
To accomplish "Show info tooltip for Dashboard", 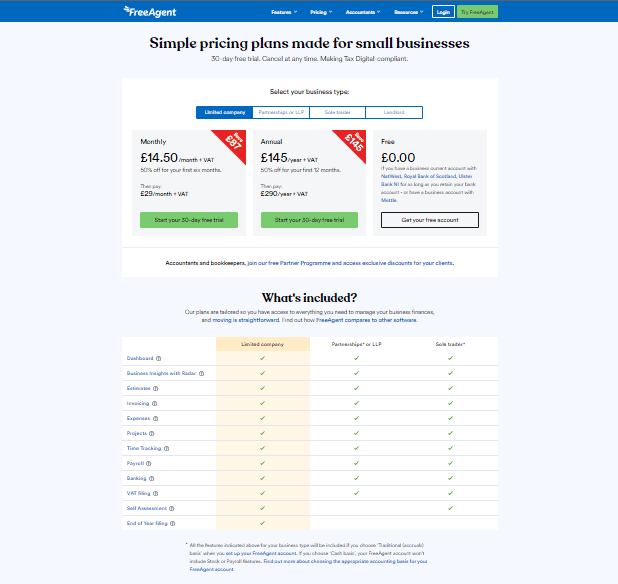I will coord(158,359).
